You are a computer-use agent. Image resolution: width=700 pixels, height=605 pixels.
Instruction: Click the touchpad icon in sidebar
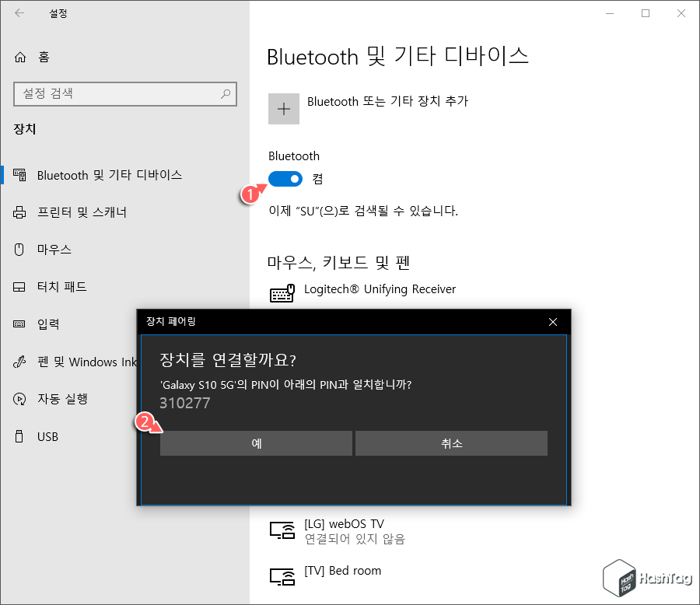[x=19, y=287]
